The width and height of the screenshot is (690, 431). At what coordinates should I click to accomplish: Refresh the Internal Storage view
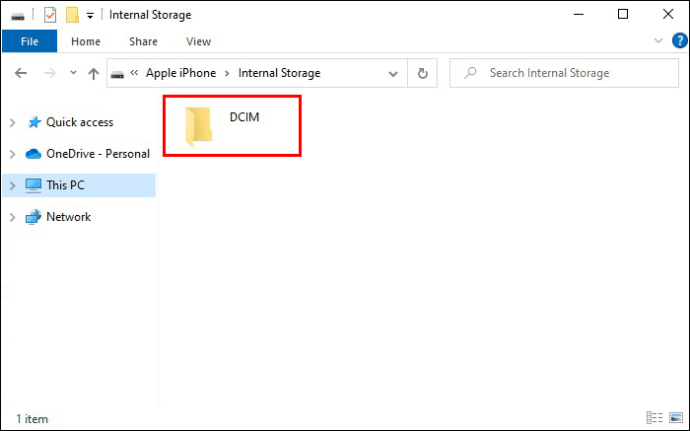coord(422,73)
